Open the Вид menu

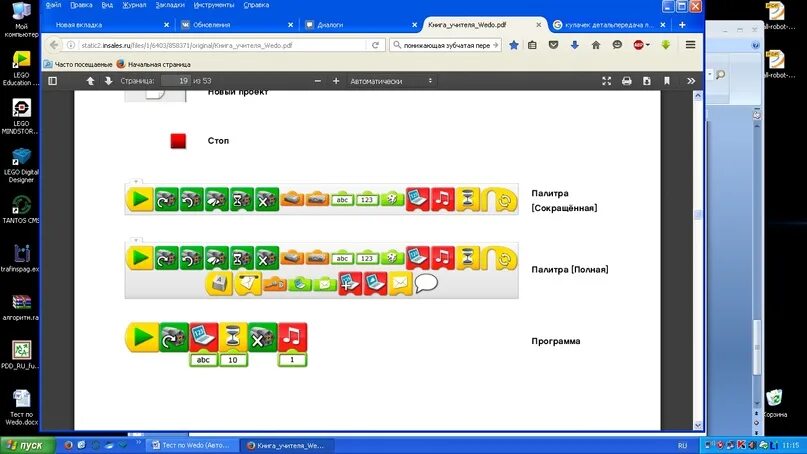click(x=107, y=5)
